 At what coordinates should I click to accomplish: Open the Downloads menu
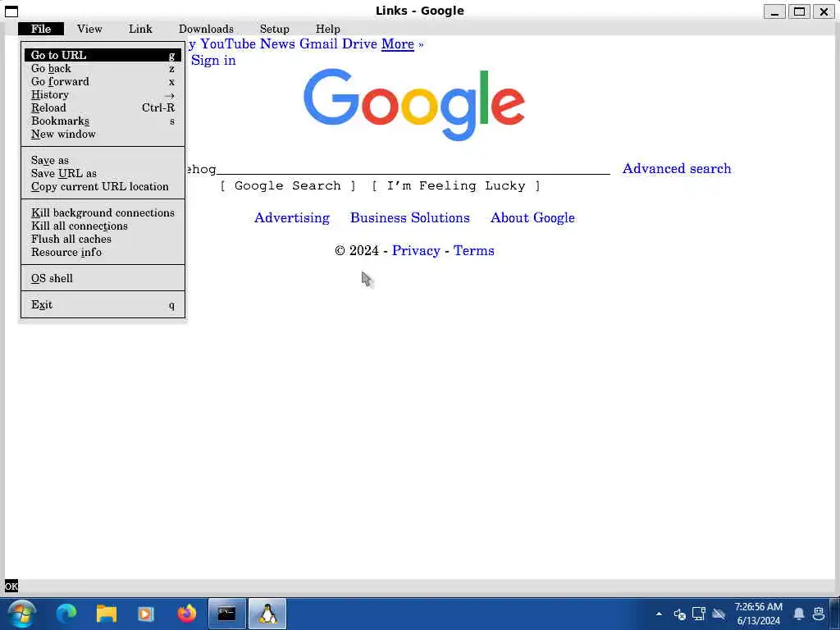[x=206, y=29]
